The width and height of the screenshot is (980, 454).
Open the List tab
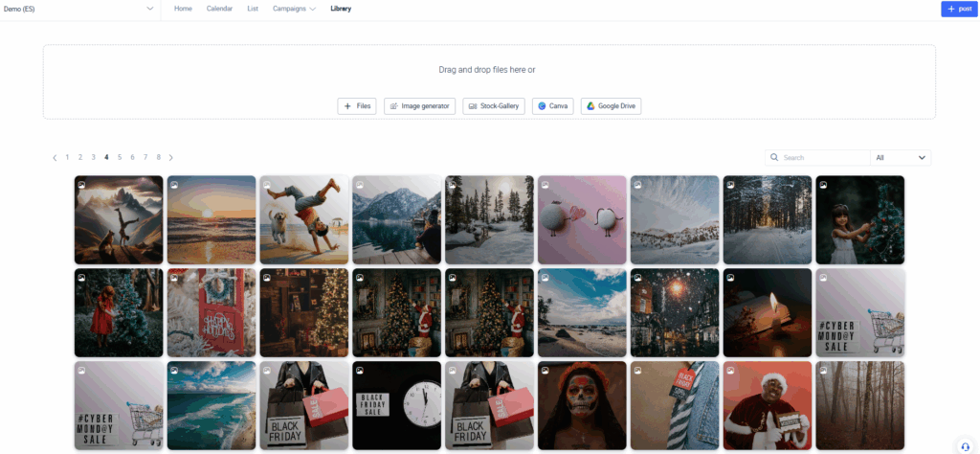tap(253, 9)
